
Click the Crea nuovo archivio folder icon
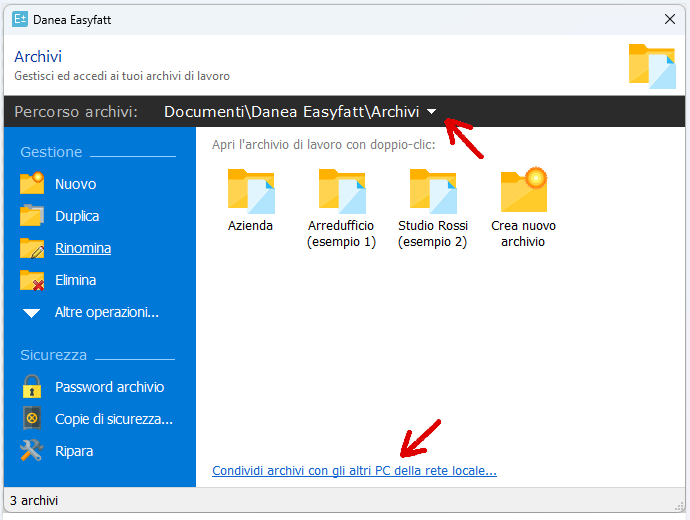pos(524,190)
